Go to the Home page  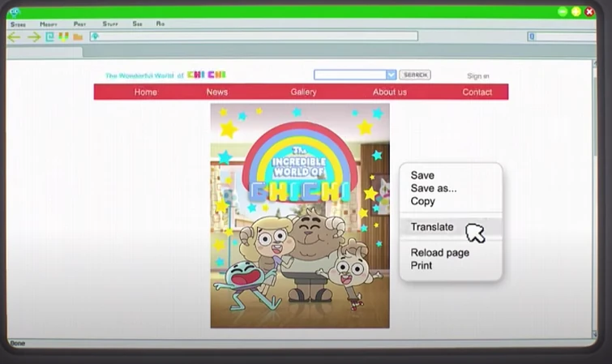[x=146, y=92]
